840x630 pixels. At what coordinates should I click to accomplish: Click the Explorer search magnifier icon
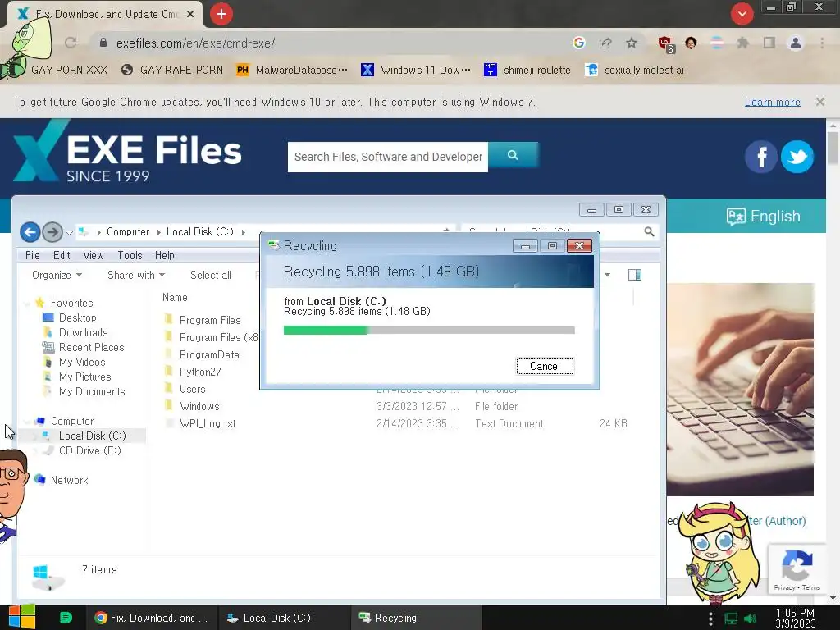click(x=649, y=232)
